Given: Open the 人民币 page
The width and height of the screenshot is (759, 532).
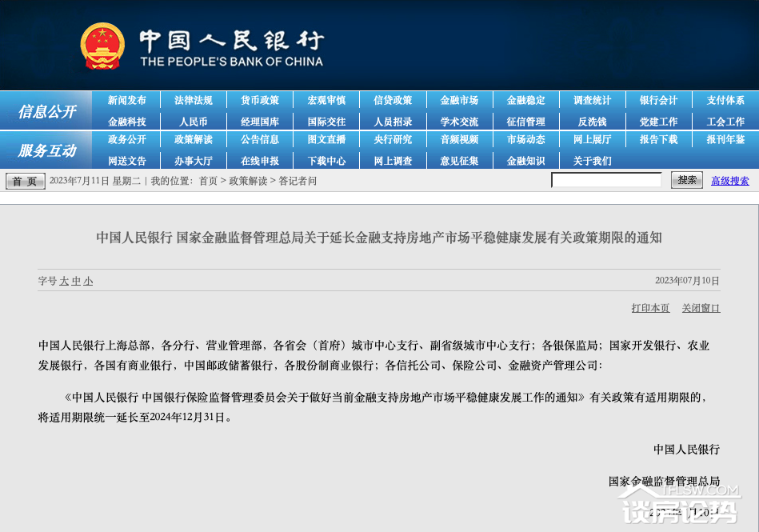Looking at the screenshot, I should click(x=193, y=122).
